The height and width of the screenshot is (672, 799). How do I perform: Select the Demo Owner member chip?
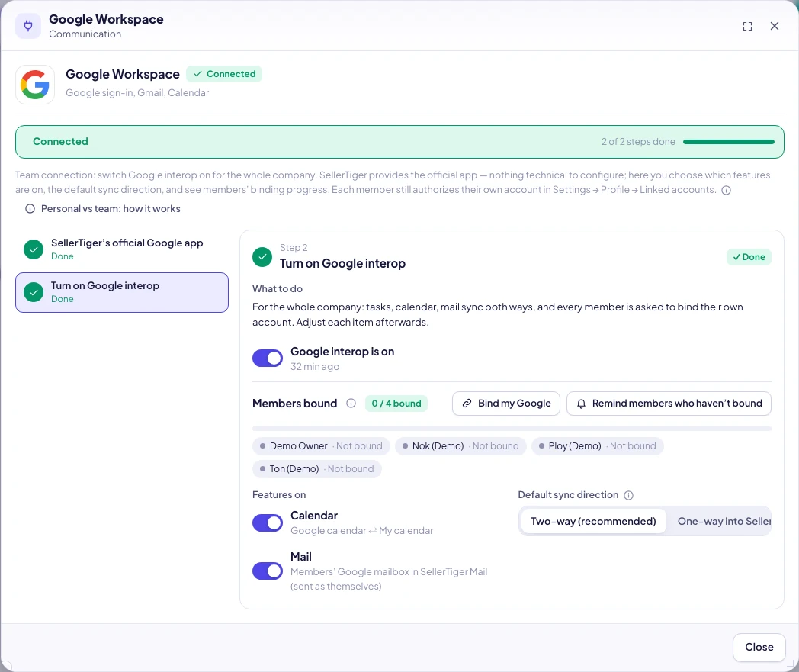point(321,446)
